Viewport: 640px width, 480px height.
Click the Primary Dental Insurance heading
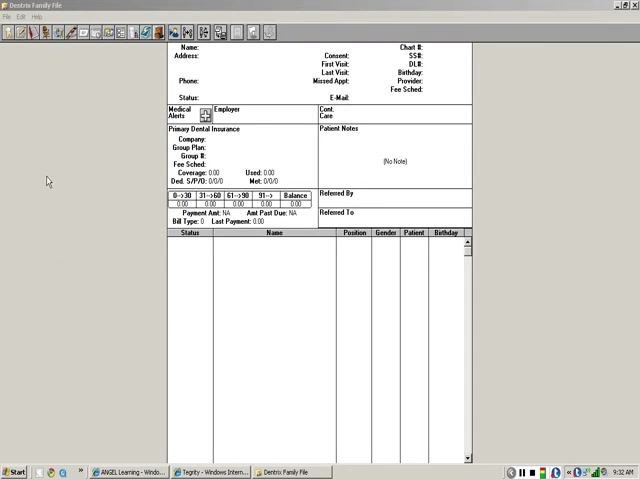(x=204, y=129)
